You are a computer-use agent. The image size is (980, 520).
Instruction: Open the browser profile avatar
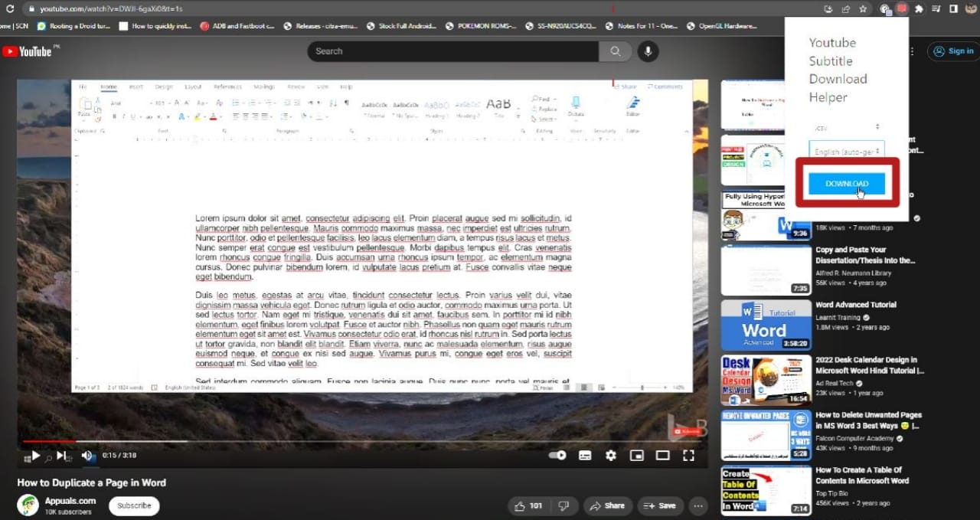click(970, 9)
